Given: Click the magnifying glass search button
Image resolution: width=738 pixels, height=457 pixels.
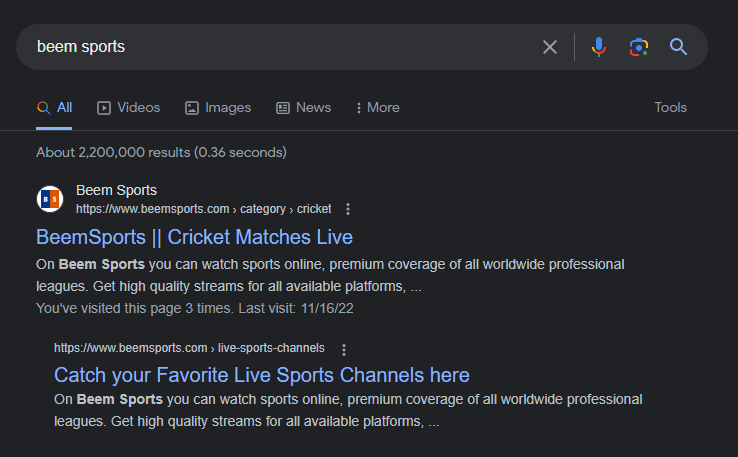Looking at the screenshot, I should point(678,47).
